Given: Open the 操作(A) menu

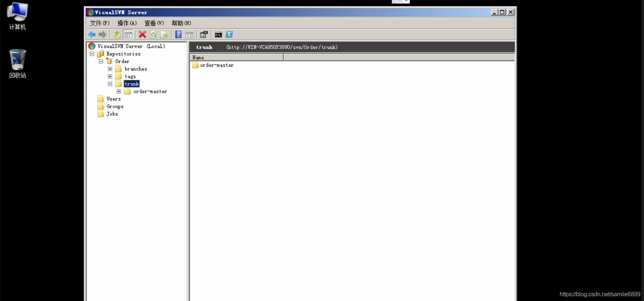Looking at the screenshot, I should [127, 23].
